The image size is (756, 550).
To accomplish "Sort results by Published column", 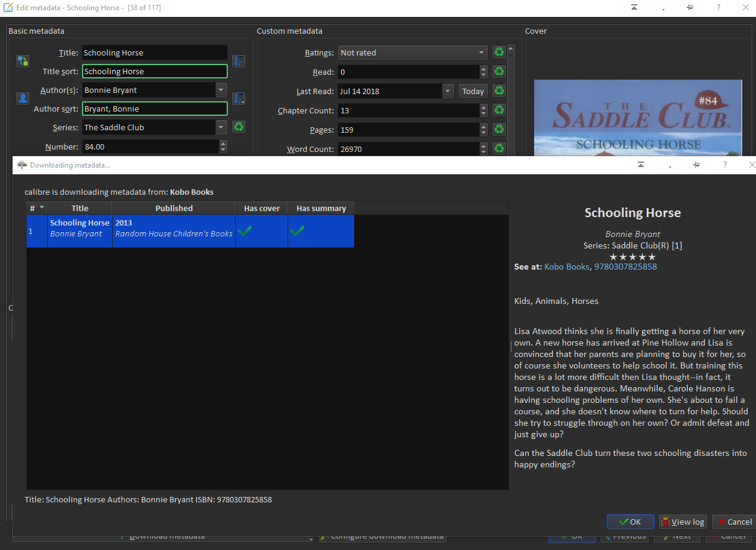I will [x=174, y=208].
